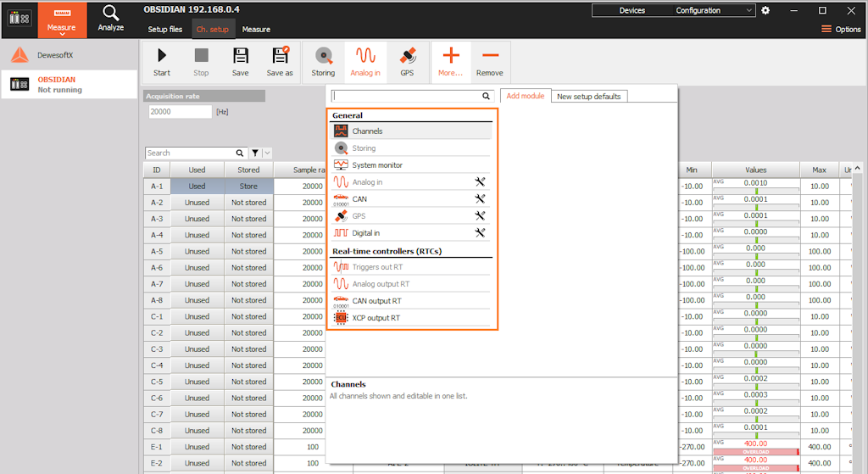Toggle Unused state for channel A-5

[x=197, y=251]
